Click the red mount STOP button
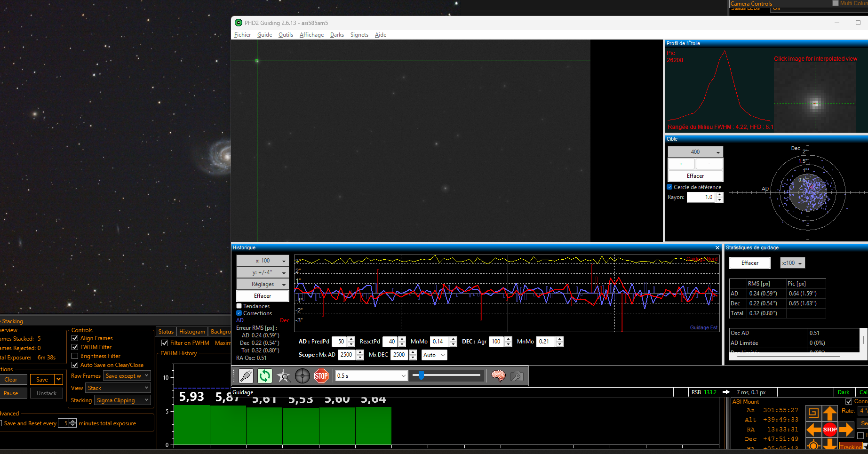 [x=830, y=429]
